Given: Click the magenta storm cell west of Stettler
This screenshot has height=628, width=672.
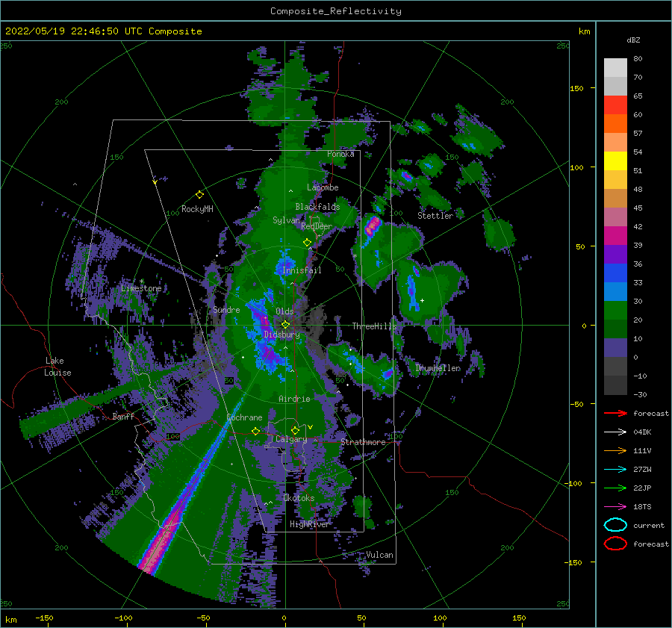Looking at the screenshot, I should click(373, 226).
